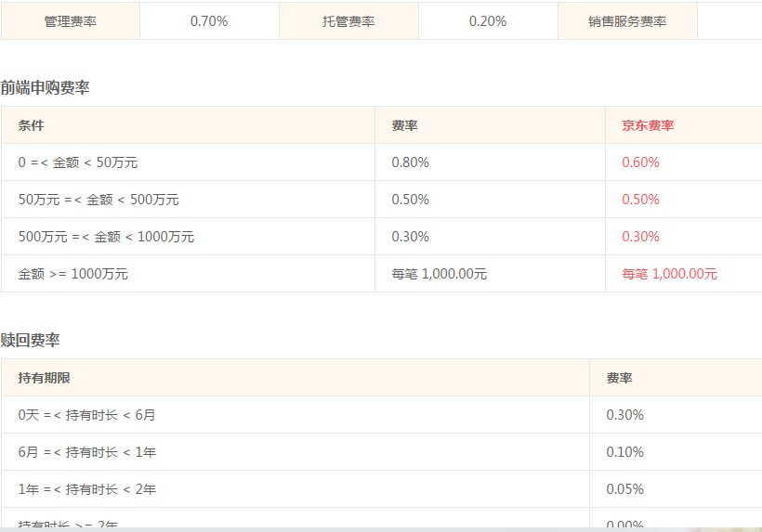Click the 销售服务费率 label cell
Screen dimensions: 762x532
(627, 21)
